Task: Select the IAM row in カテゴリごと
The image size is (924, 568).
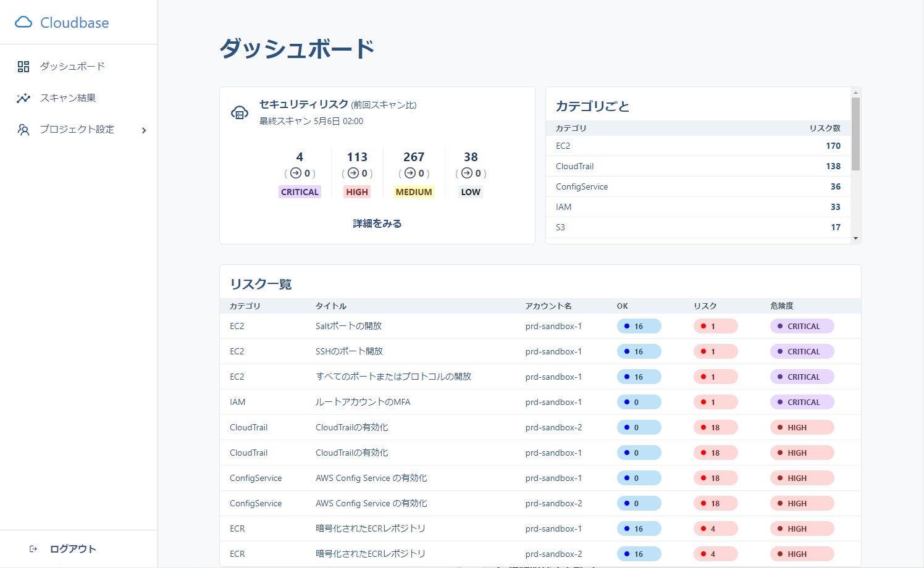Action: pos(698,207)
